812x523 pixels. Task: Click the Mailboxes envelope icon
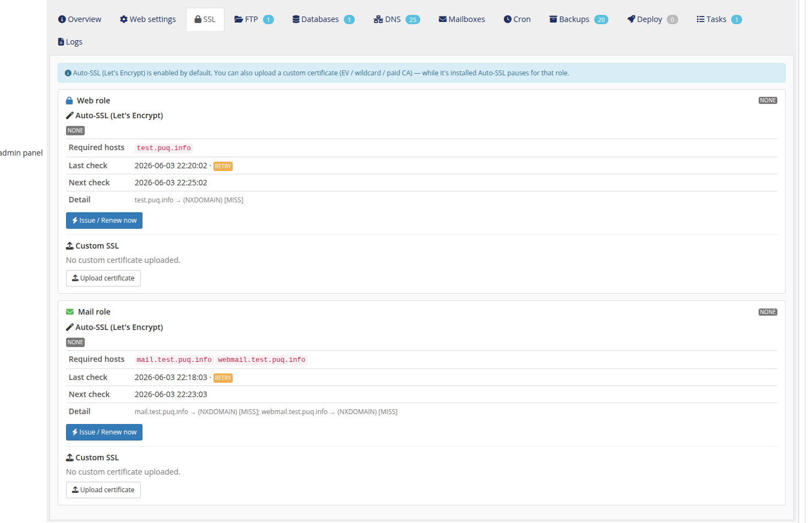click(443, 19)
